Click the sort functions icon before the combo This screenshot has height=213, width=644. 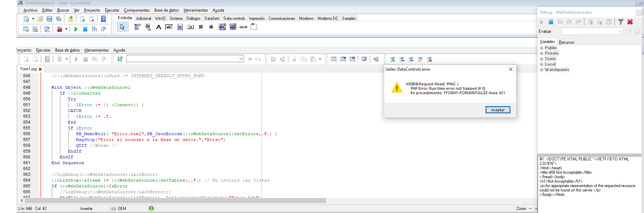click(x=120, y=59)
